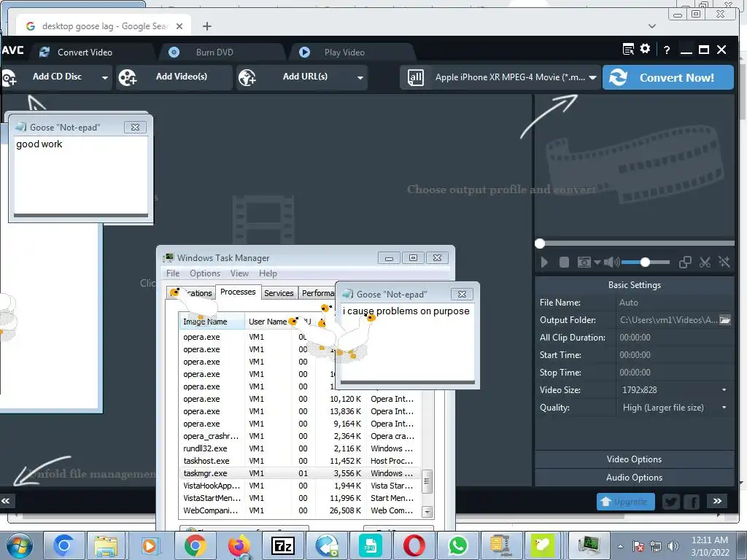Open the Help menu in Task Manager

268,273
